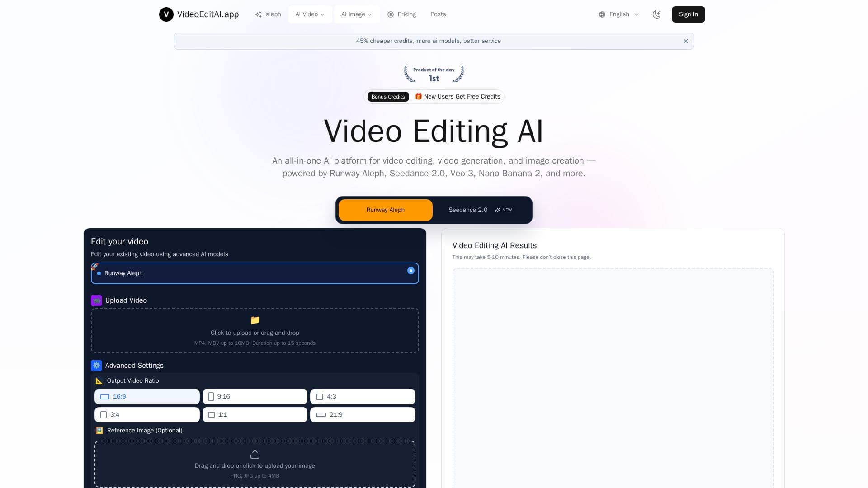Click the reference image upload drop zone

point(255,464)
